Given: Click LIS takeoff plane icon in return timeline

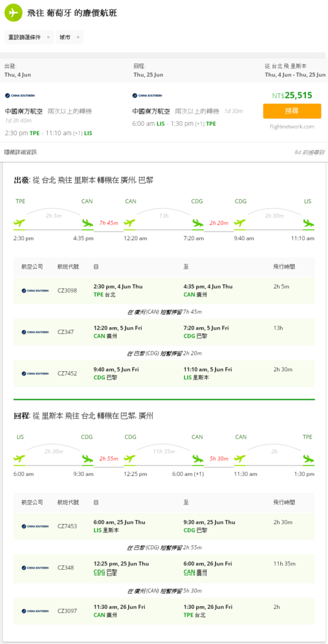Looking at the screenshot, I should 19,458.
